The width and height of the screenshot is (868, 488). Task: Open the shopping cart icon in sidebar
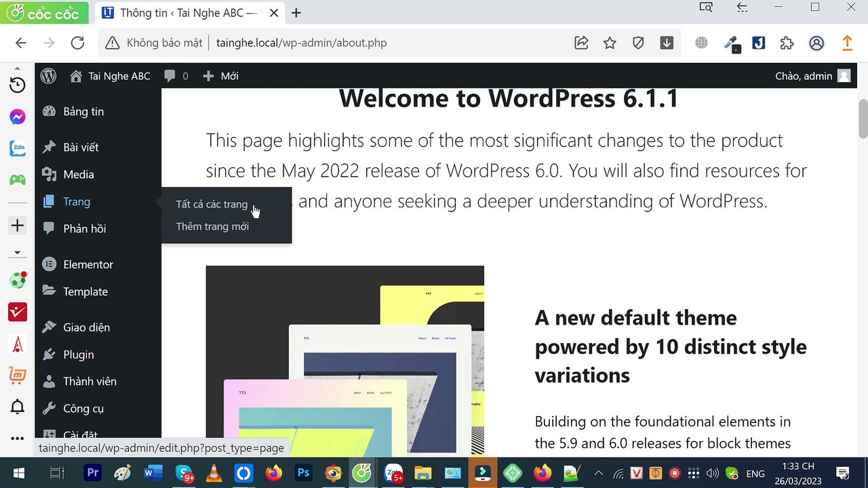18,375
